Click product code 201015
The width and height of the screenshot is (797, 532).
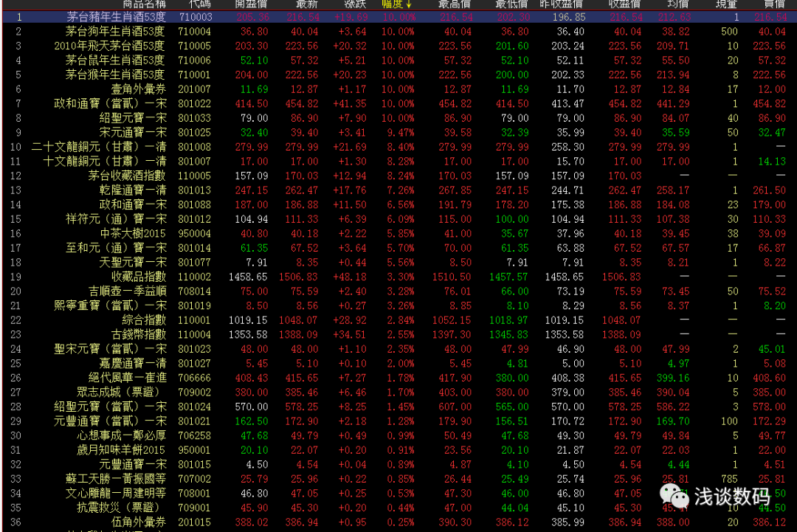tap(194, 522)
